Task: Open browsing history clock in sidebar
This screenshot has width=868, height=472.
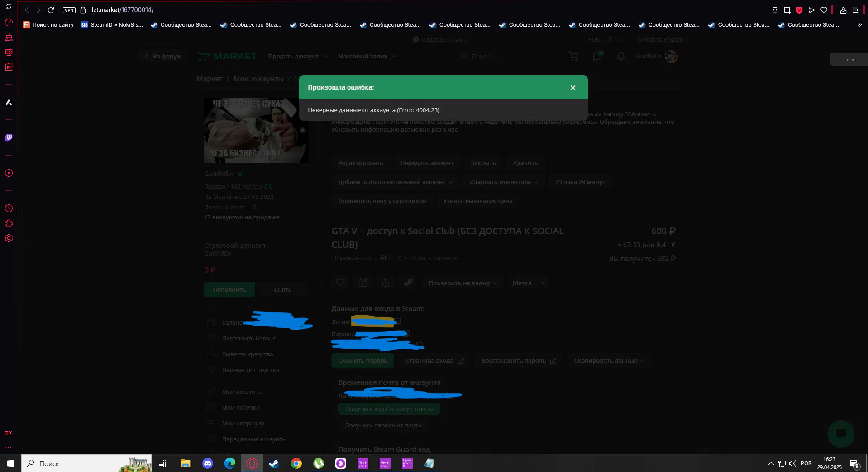Action: (9, 208)
